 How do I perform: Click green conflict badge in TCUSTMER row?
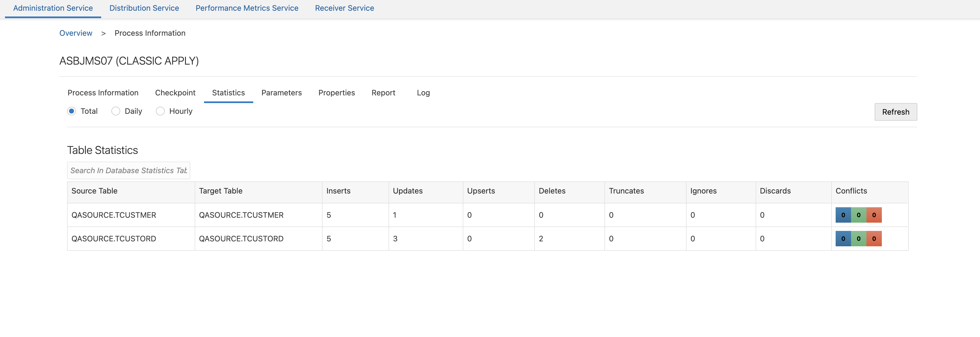point(858,215)
